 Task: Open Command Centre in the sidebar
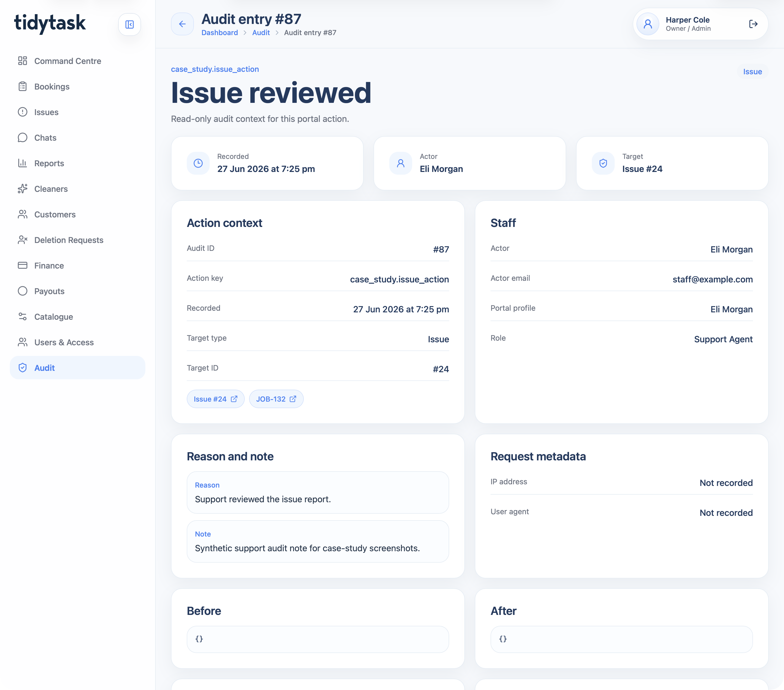click(78, 61)
